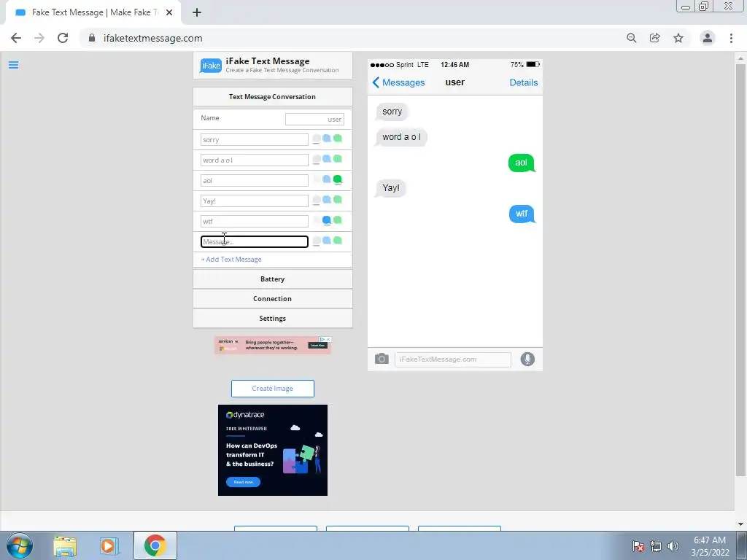Click the system tray clock showing 6:47 AM
Image resolution: width=747 pixels, height=560 pixels.
point(710,546)
